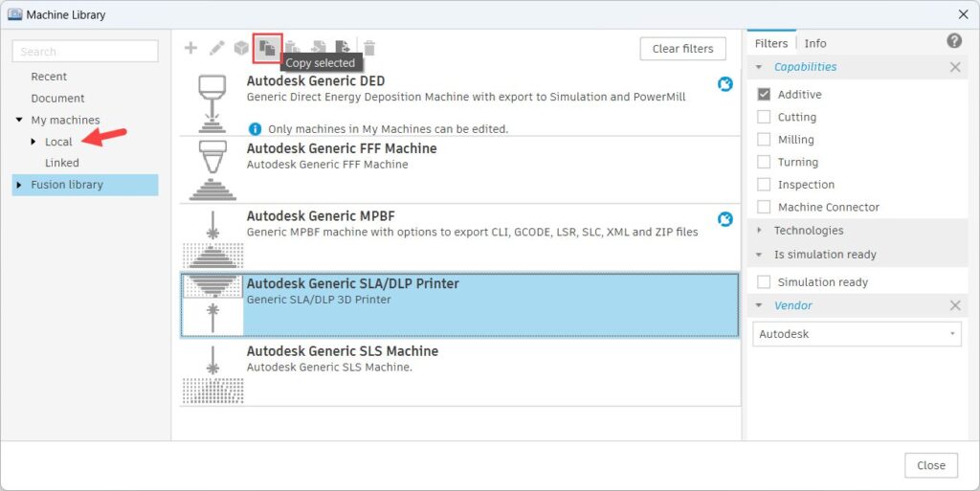The height and width of the screenshot is (491, 980).
Task: Clear the Capabilities filter with X
Action: pyautogui.click(x=954, y=67)
